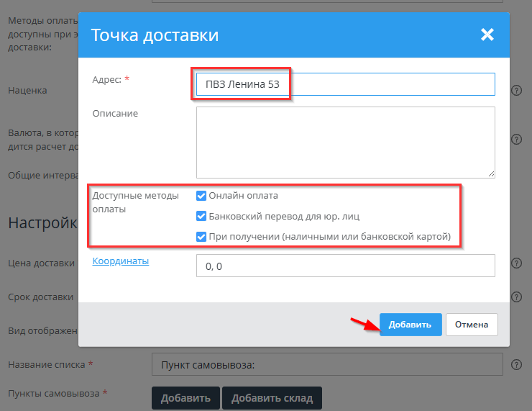This screenshot has width=532, height=411.
Task: Click the question mark beside Цена доставки
Action: point(515,263)
